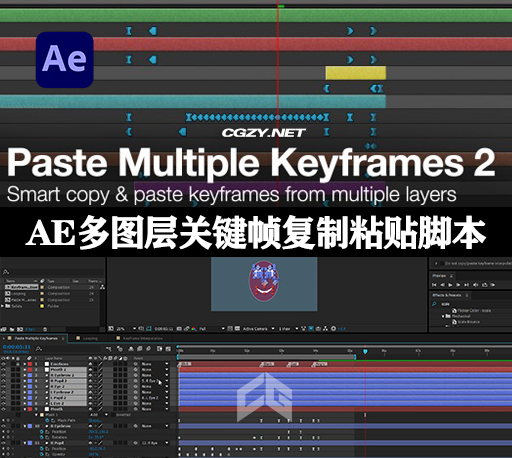Click the new composition icon in project panel
This screenshot has width=512, height=458.
20,329
